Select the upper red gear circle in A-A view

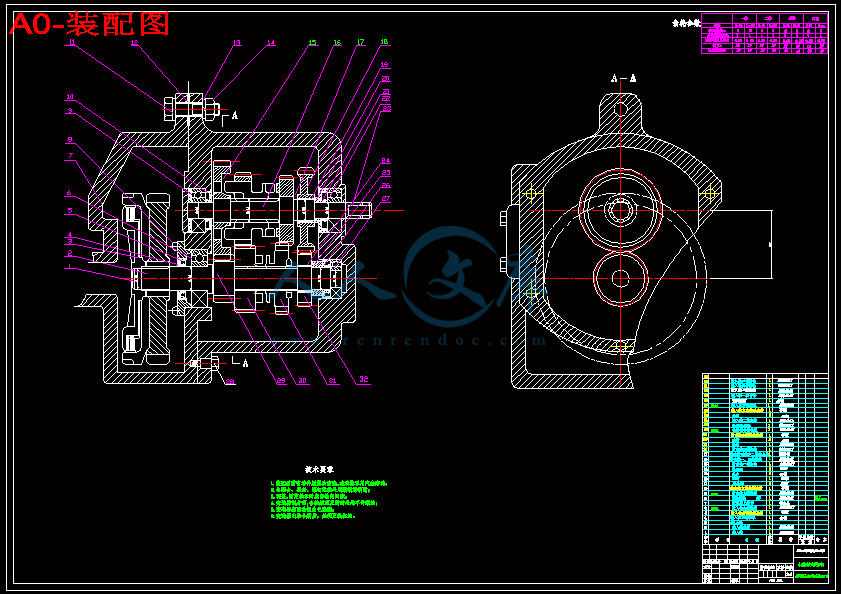click(621, 210)
